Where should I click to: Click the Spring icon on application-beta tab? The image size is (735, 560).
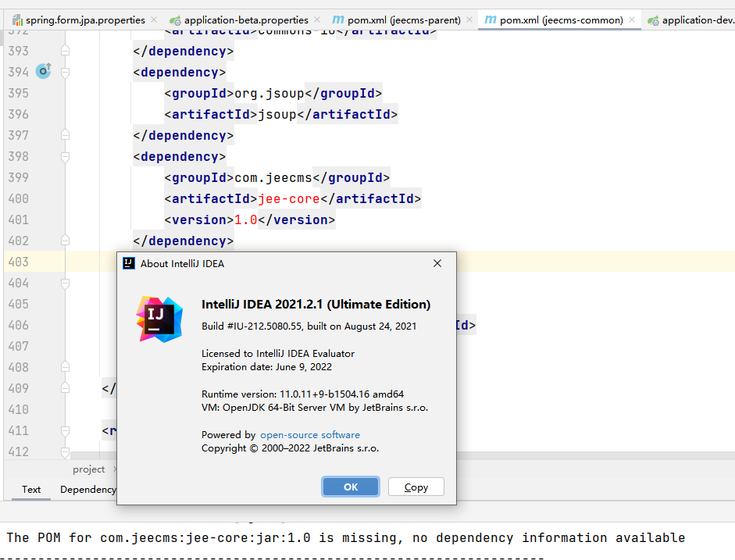[175, 20]
